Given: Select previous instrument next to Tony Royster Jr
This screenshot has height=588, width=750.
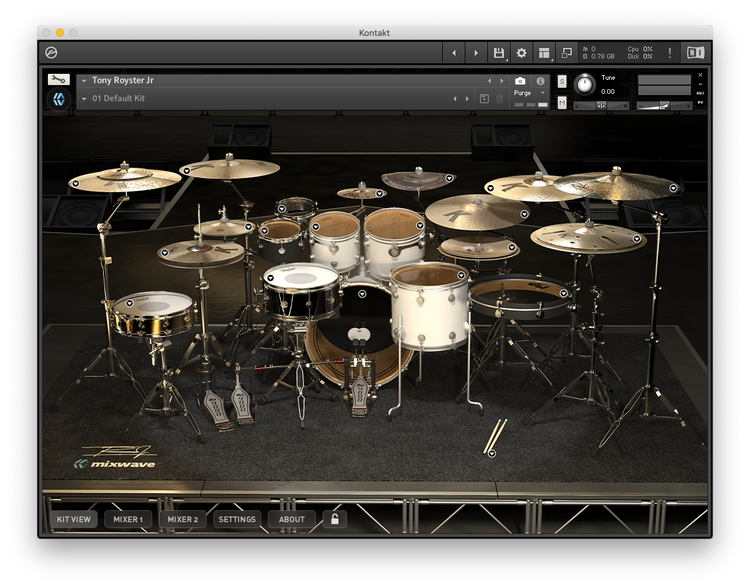Looking at the screenshot, I should click(489, 81).
